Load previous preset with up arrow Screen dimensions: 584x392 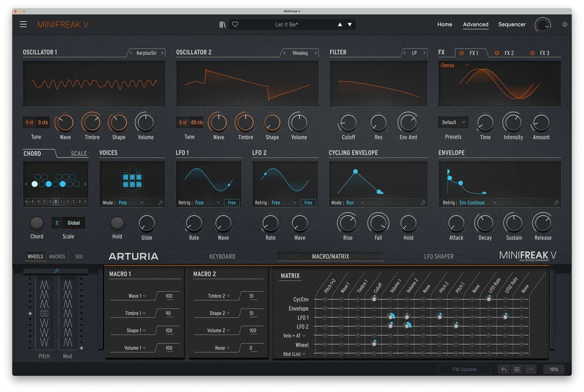tap(340, 25)
